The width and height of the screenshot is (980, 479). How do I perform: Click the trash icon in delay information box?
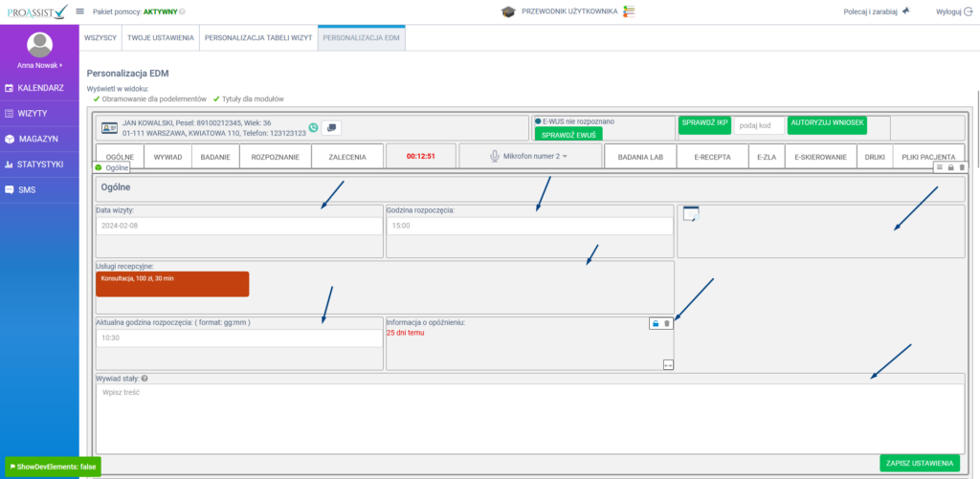point(667,324)
